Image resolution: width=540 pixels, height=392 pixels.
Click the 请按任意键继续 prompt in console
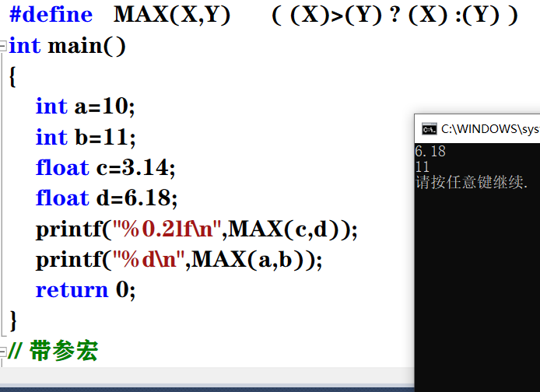[471, 182]
